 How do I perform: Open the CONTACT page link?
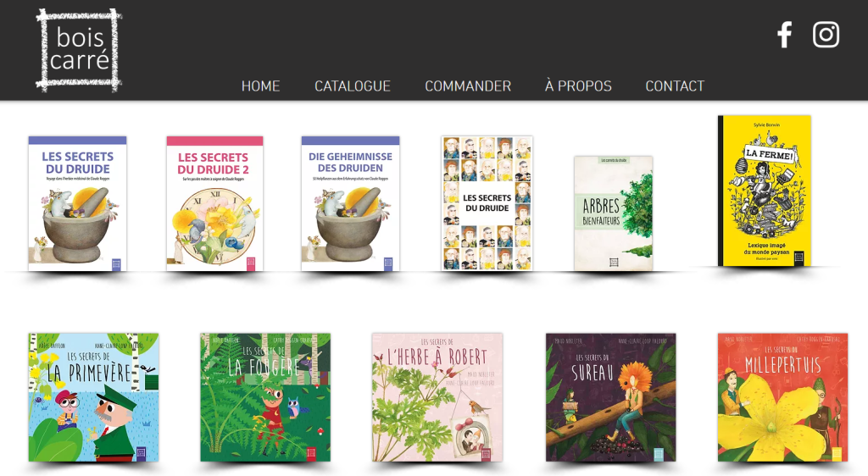[675, 86]
